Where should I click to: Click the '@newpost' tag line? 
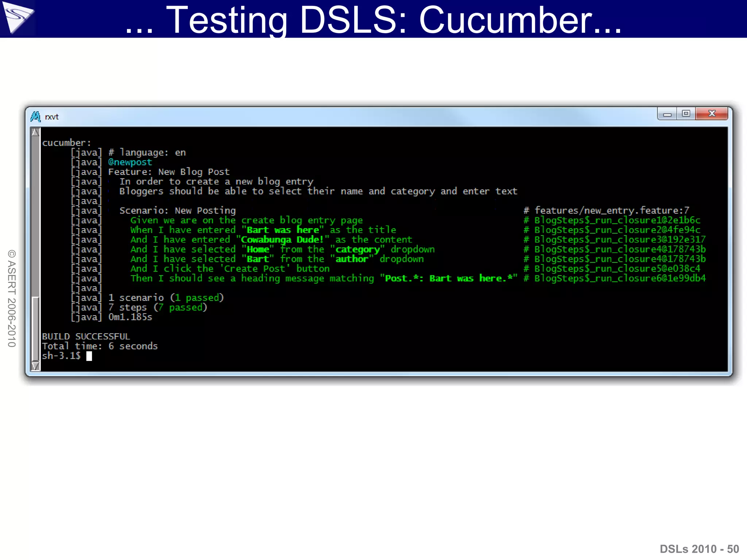[130, 162]
